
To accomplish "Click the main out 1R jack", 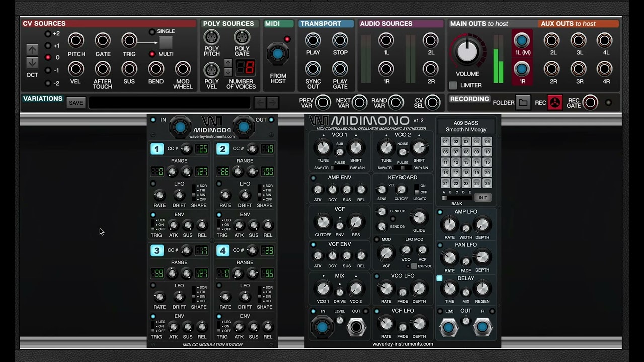I will pos(522,69).
